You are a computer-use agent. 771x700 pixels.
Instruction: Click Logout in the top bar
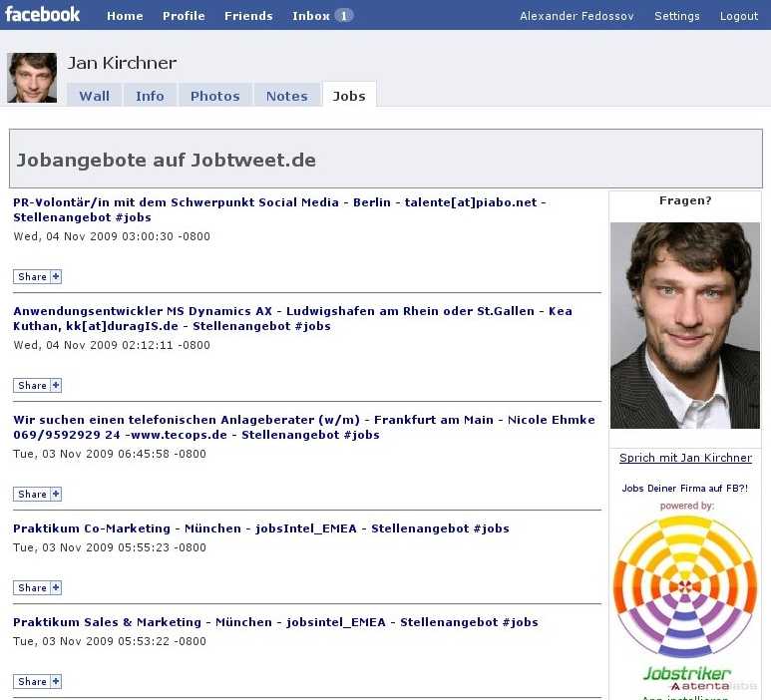[x=738, y=16]
